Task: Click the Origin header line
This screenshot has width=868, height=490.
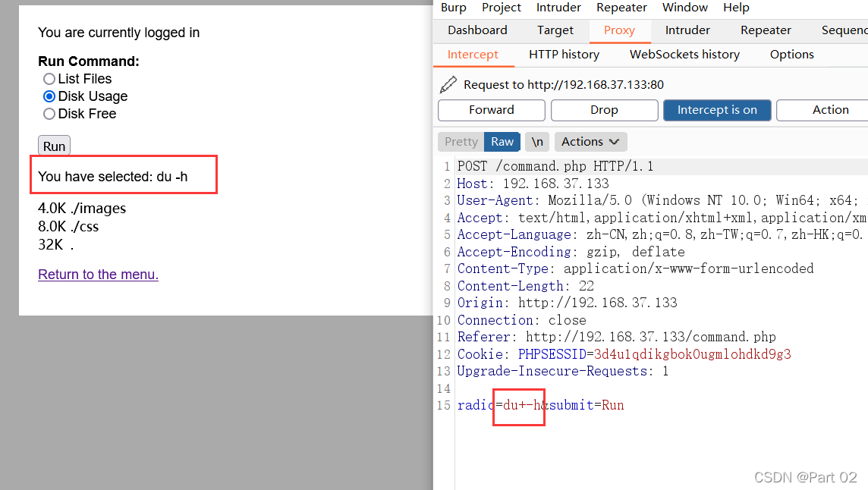Action: [567, 303]
